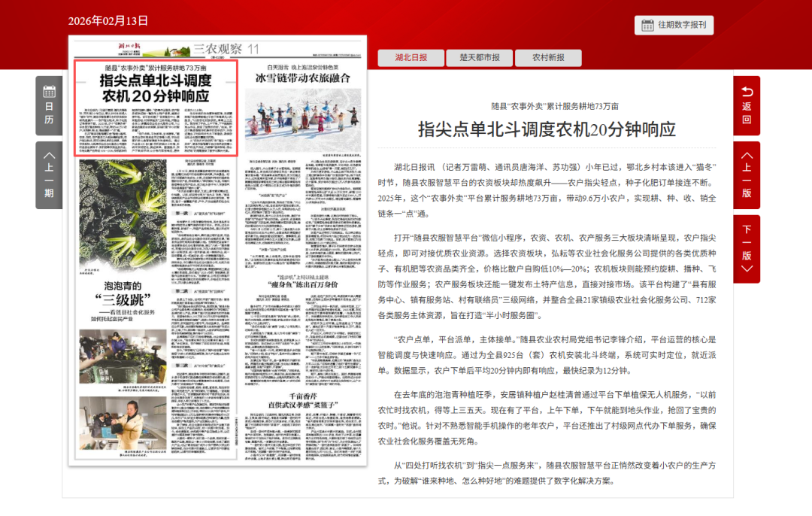Switch to the 农村新报 tab
Viewport: 812px width, 516px height.
click(548, 57)
